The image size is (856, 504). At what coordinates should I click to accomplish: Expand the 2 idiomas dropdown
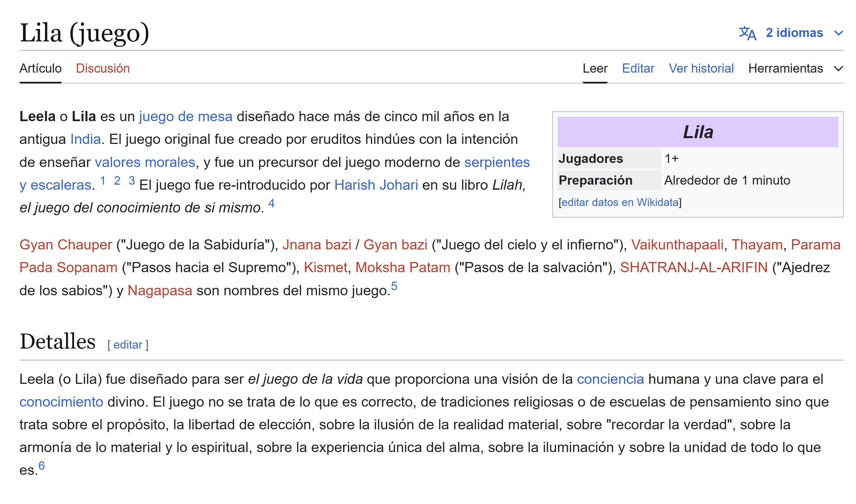[794, 33]
